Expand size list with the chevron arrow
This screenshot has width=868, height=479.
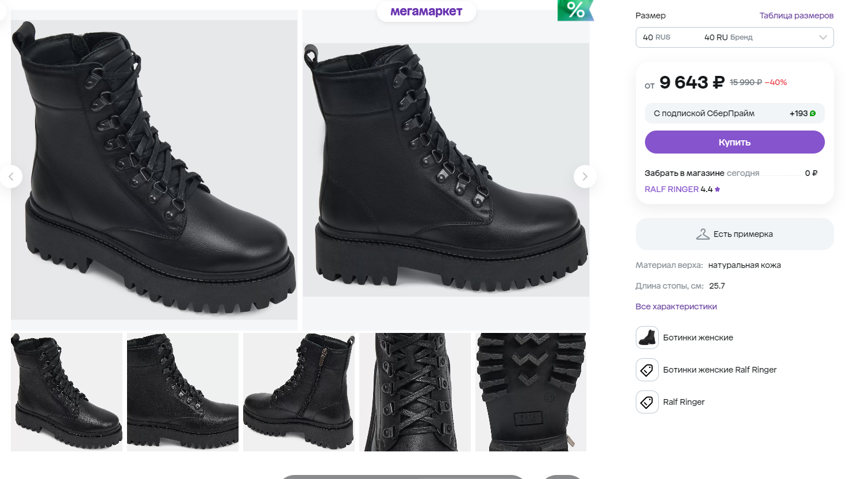(x=823, y=37)
